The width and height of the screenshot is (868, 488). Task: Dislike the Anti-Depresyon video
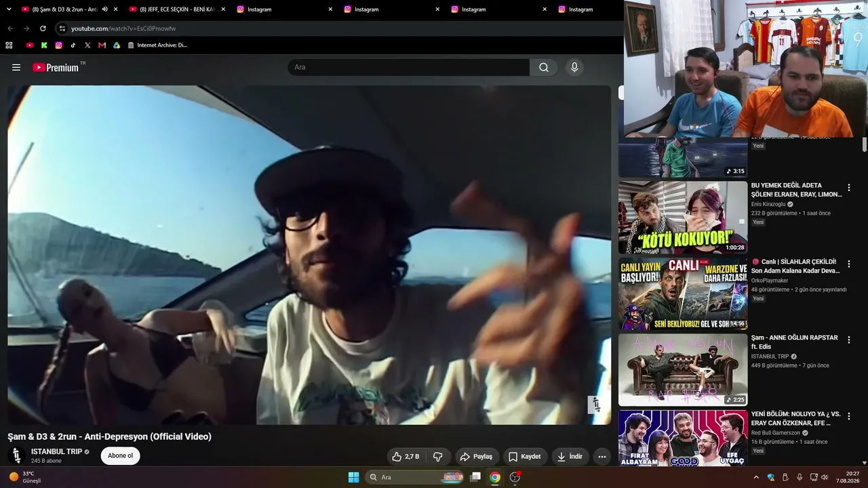(x=438, y=457)
